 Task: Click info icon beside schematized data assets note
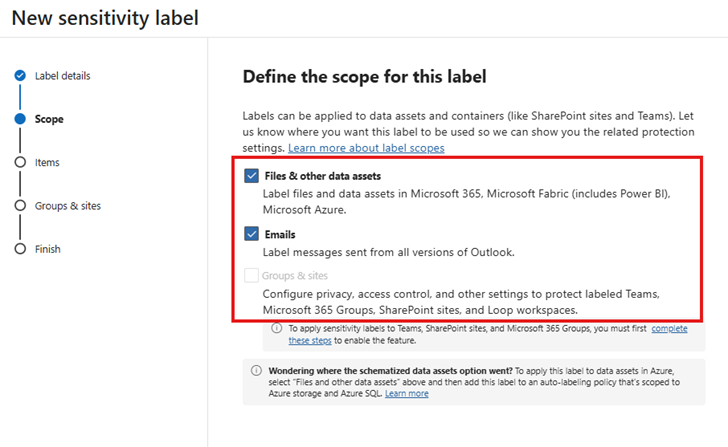click(256, 370)
